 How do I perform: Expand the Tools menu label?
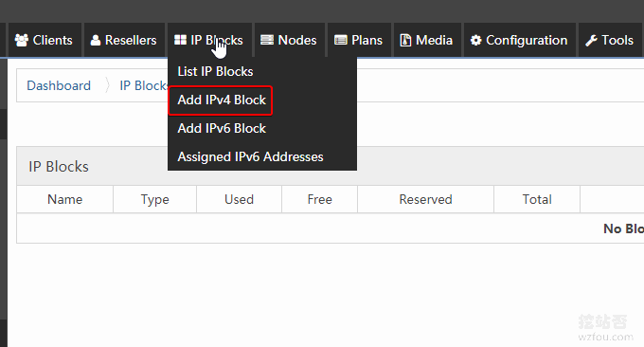[x=617, y=40]
